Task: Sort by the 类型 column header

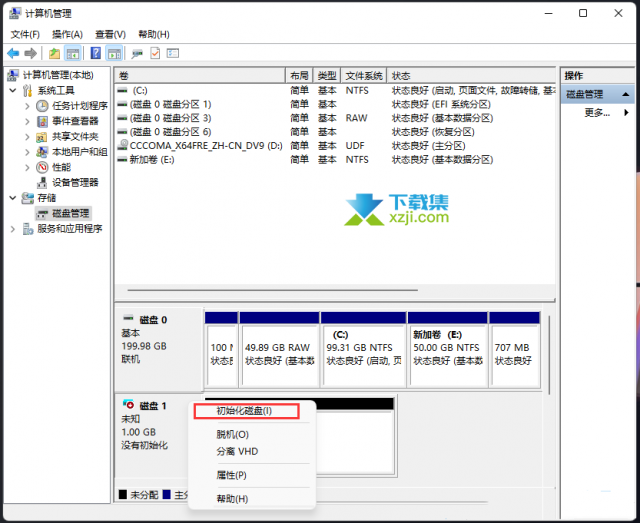Action: (x=327, y=76)
